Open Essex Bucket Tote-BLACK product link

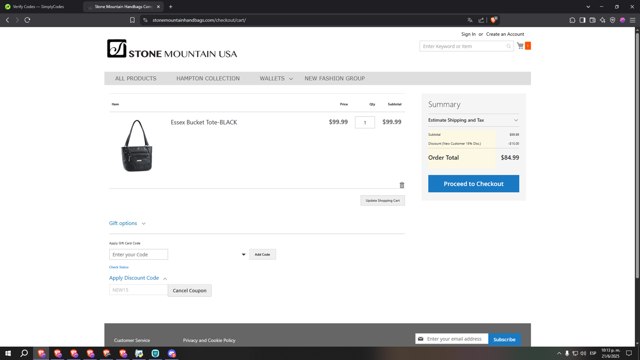(x=204, y=122)
